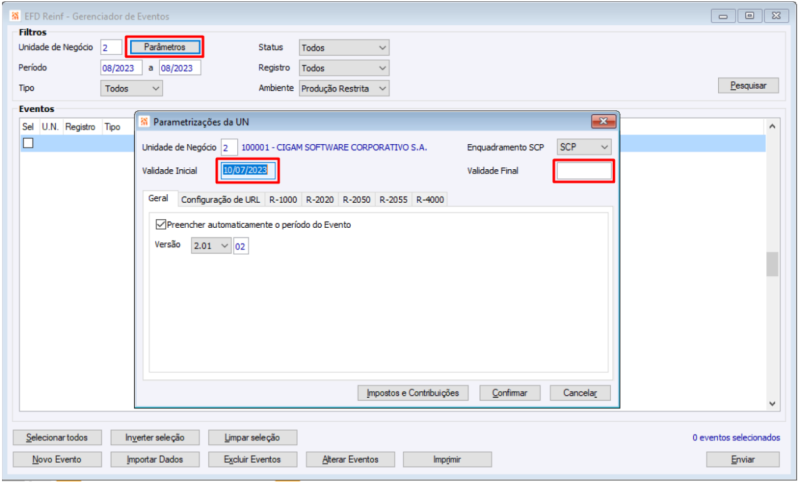Click the Confirmar button
The width and height of the screenshot is (800, 484).
[510, 393]
